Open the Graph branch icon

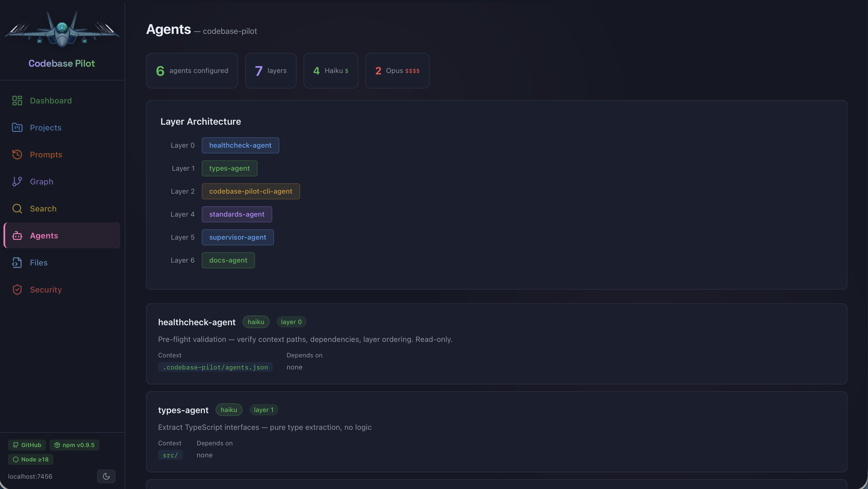tap(17, 181)
